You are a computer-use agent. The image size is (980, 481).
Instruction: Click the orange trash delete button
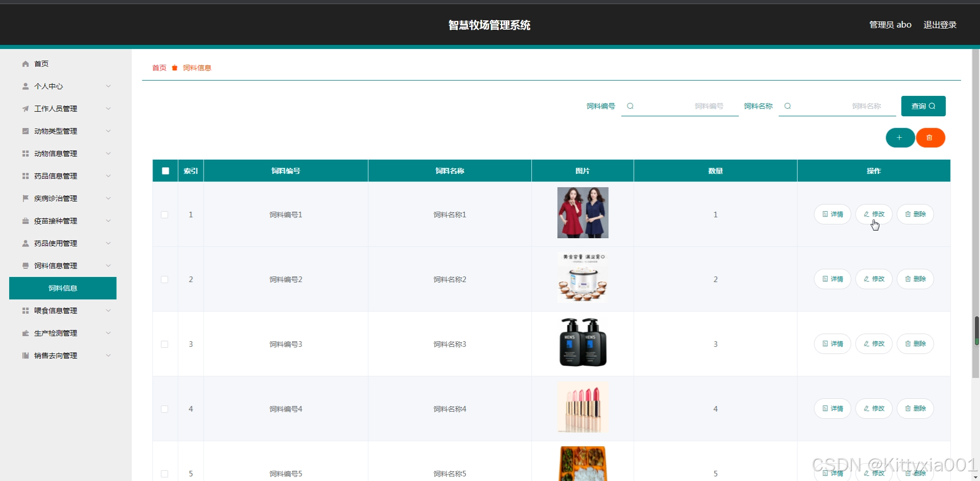(930, 138)
